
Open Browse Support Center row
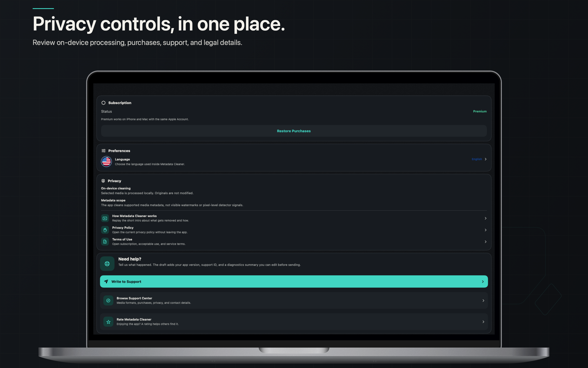coord(294,301)
